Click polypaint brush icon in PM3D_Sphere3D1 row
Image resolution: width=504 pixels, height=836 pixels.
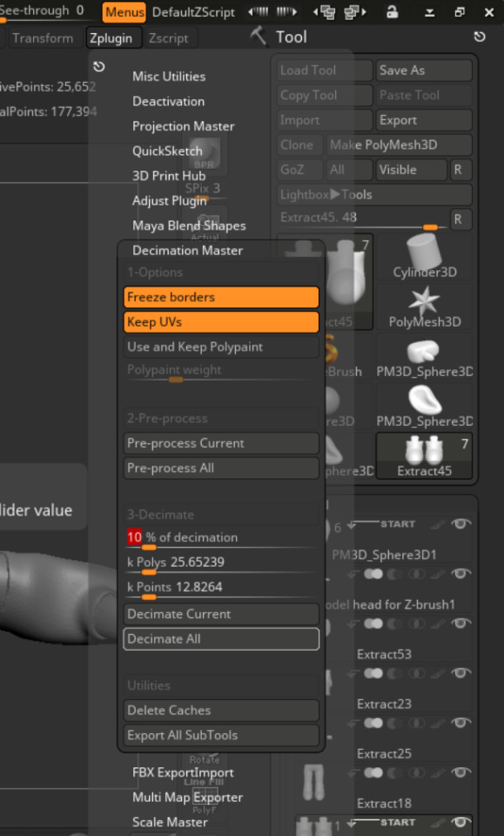coord(437,524)
